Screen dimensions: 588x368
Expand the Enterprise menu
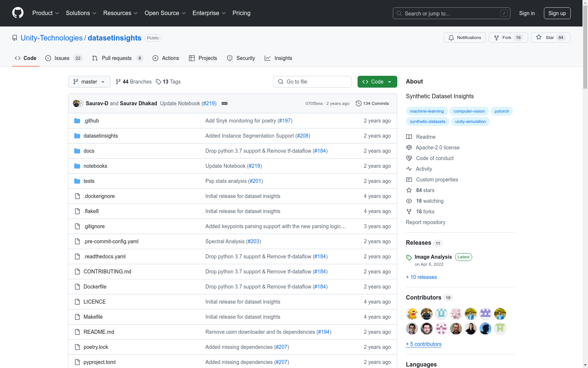209,13
